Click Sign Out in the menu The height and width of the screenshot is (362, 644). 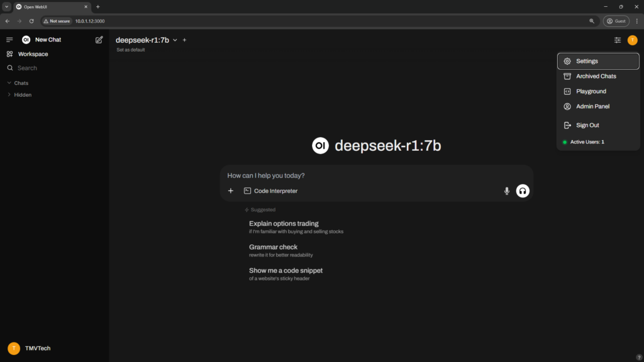pyautogui.click(x=587, y=125)
